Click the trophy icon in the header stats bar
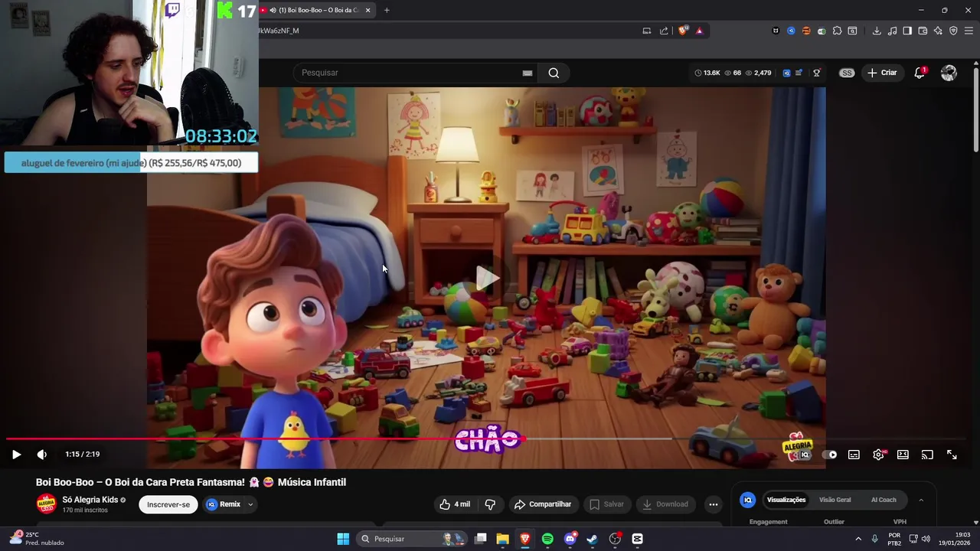 point(817,73)
